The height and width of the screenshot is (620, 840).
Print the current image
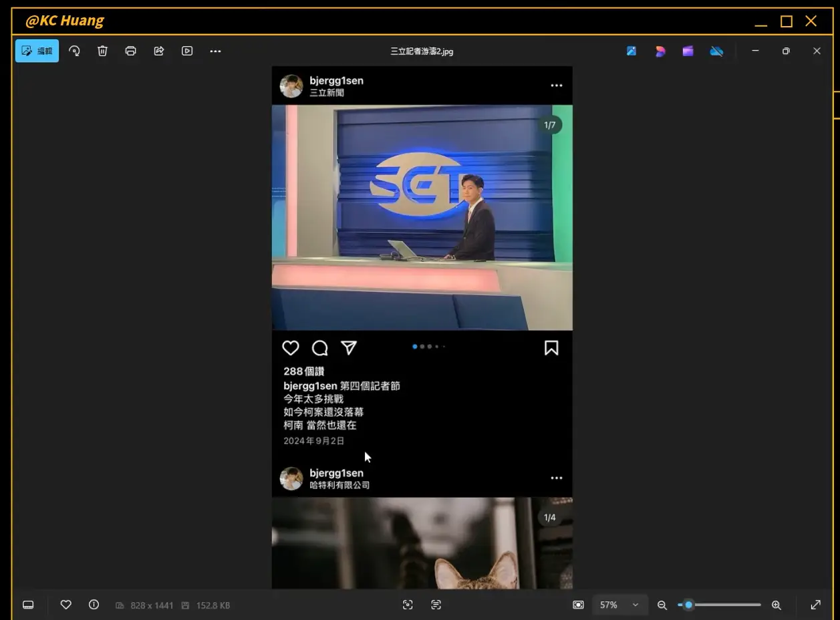coord(130,51)
